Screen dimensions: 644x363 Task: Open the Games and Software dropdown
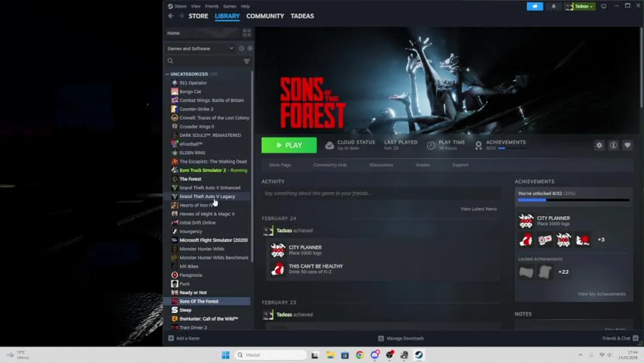tap(200, 48)
